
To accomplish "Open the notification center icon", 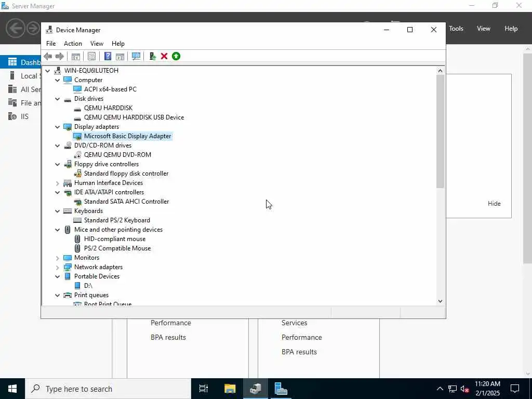I will pyautogui.click(x=515, y=389).
